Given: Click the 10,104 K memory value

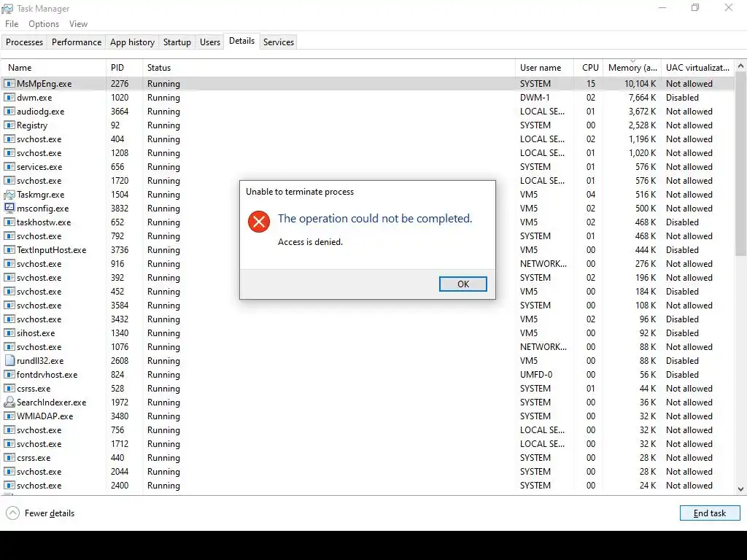Looking at the screenshot, I should point(640,84).
